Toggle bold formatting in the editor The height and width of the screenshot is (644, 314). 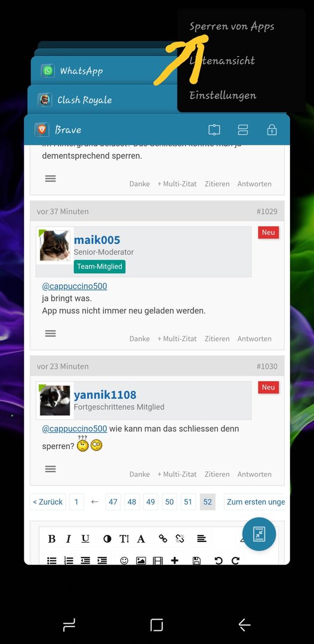[x=52, y=538]
